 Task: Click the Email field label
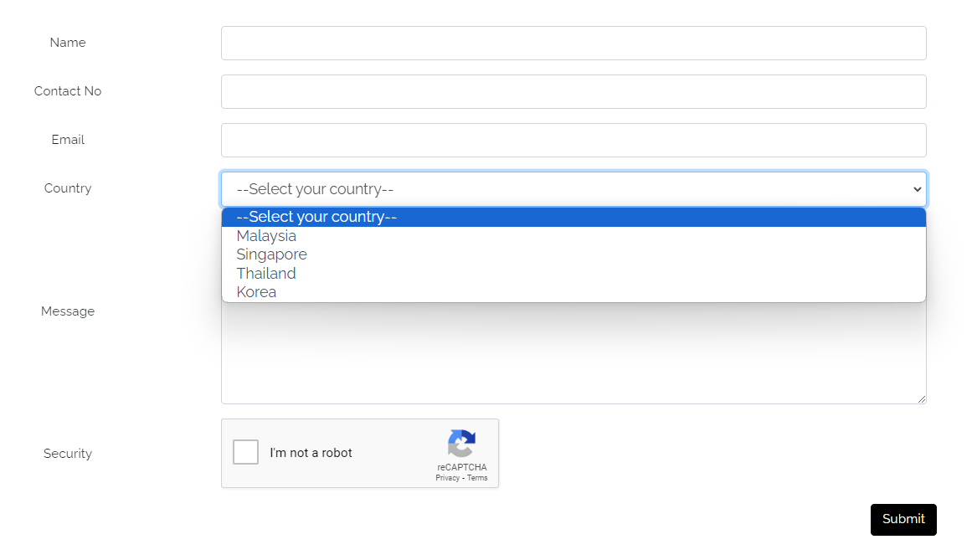68,140
